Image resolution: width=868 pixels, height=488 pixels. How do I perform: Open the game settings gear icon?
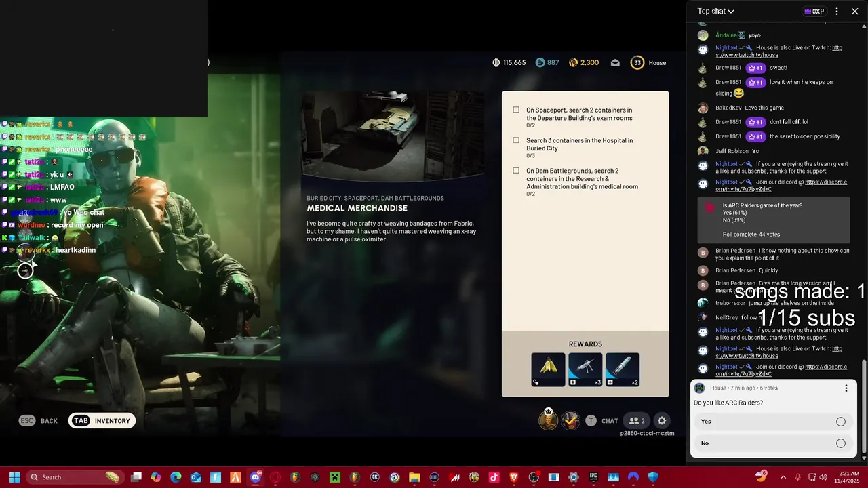[x=663, y=421]
